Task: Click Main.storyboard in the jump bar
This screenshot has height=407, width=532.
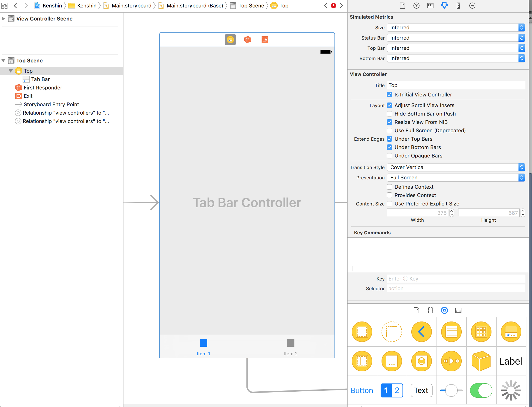Action: [131, 6]
